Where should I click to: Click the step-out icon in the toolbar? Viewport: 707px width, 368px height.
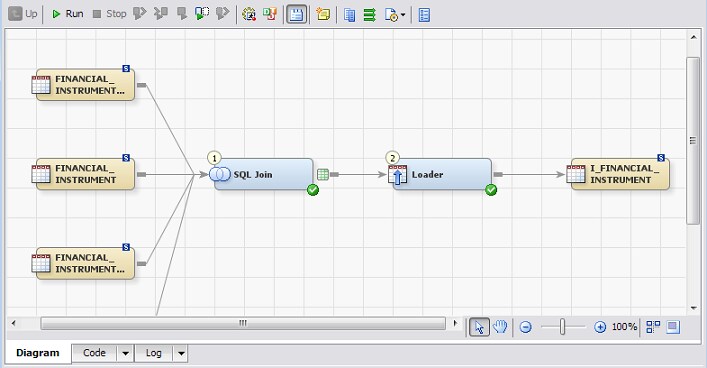point(182,14)
